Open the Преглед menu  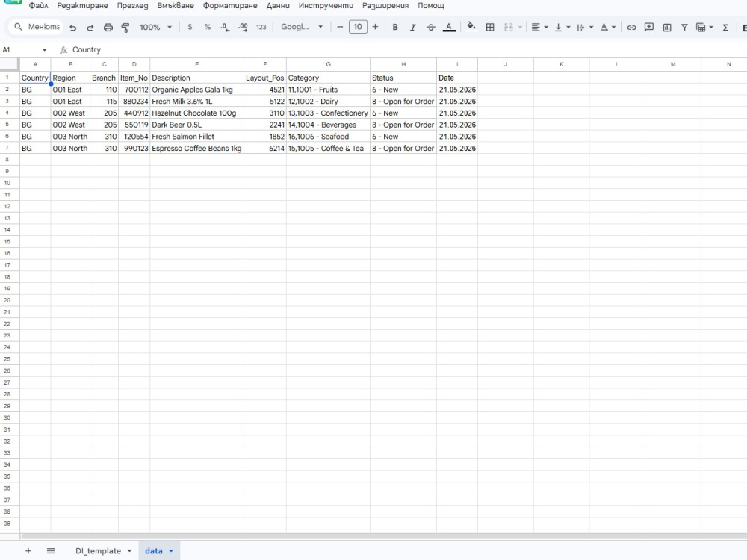(132, 6)
